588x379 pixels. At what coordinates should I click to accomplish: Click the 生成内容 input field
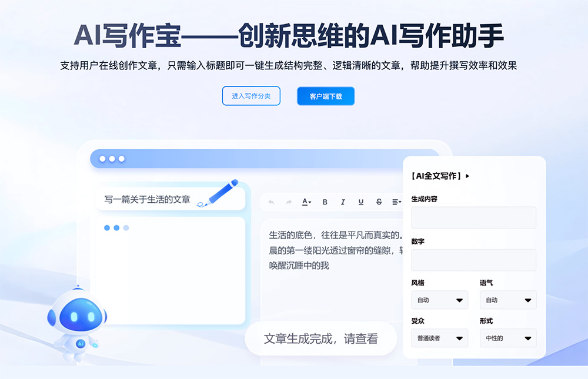point(473,217)
